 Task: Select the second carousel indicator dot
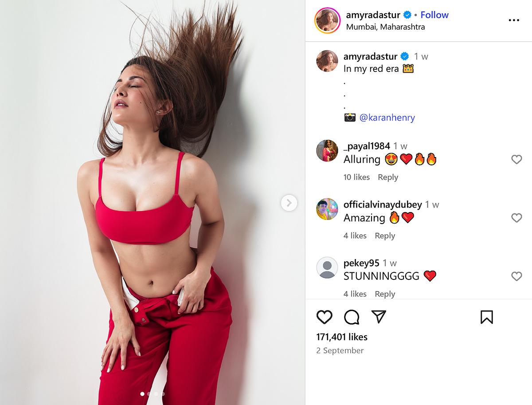tap(149, 393)
